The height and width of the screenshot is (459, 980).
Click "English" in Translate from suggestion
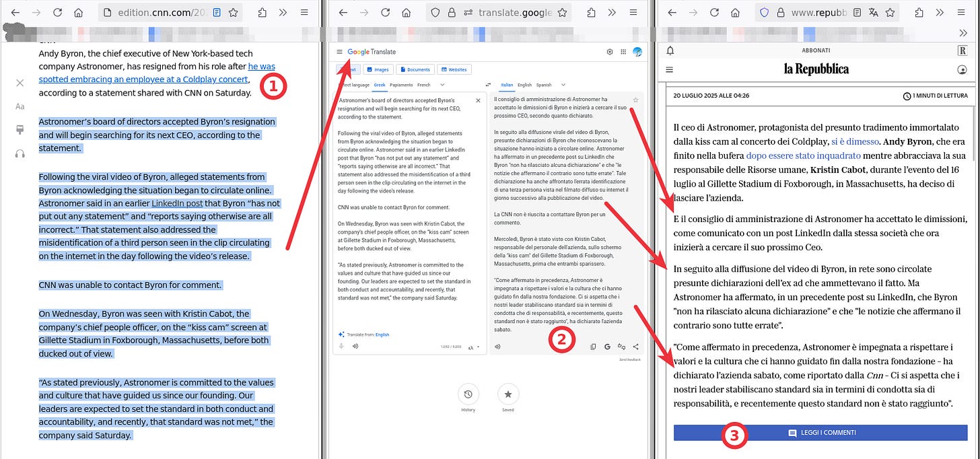(x=382, y=334)
